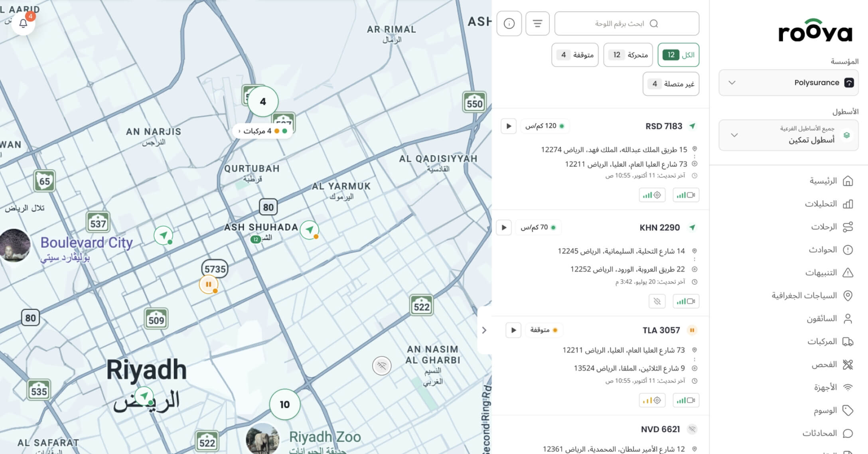The width and height of the screenshot is (868, 454).
Task: Click moving vehicle marker near Ash Shuhada
Action: pyautogui.click(x=310, y=230)
